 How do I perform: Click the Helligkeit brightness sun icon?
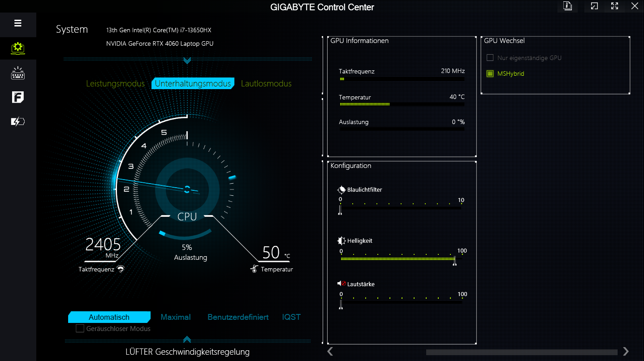341,241
